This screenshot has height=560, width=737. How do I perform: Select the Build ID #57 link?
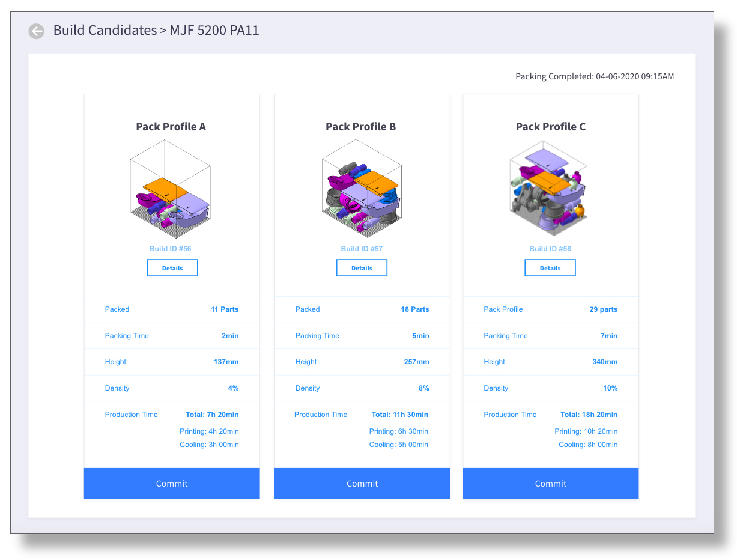tap(362, 249)
